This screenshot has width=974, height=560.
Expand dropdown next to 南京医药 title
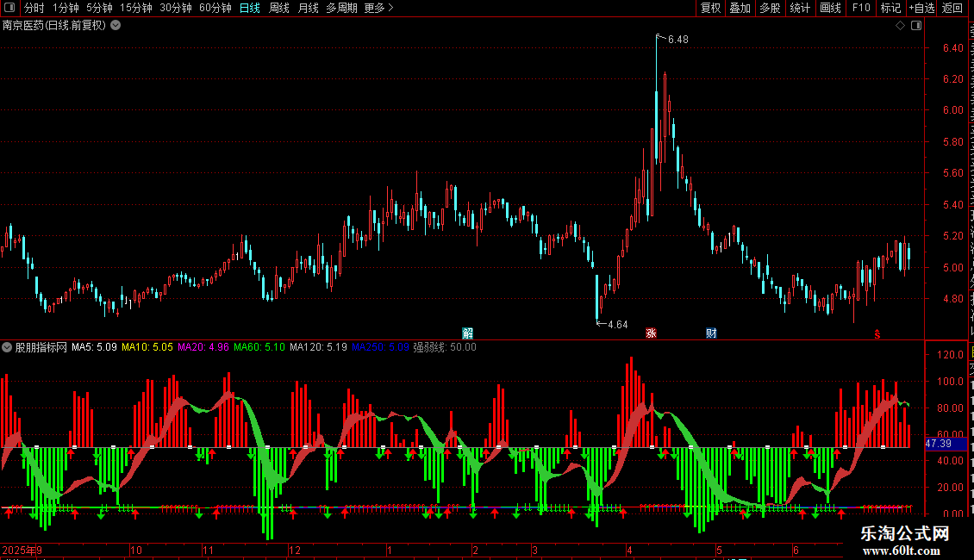pyautogui.click(x=116, y=26)
